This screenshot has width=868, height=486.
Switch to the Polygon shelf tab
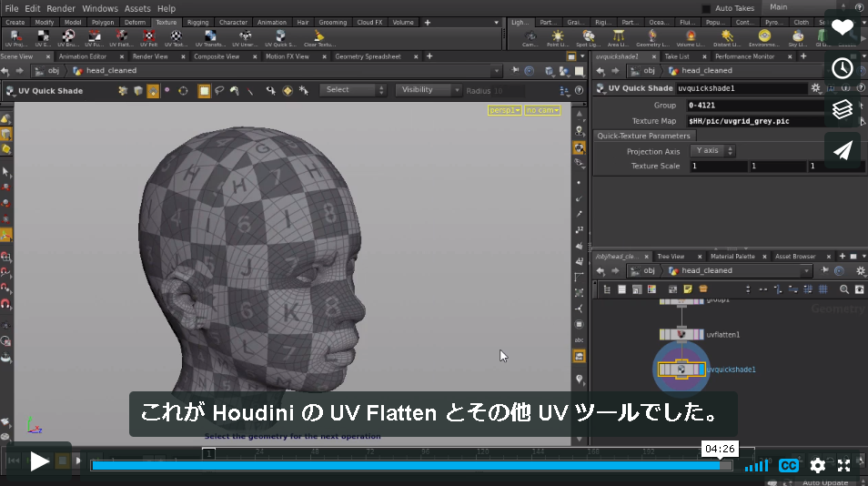(103, 23)
